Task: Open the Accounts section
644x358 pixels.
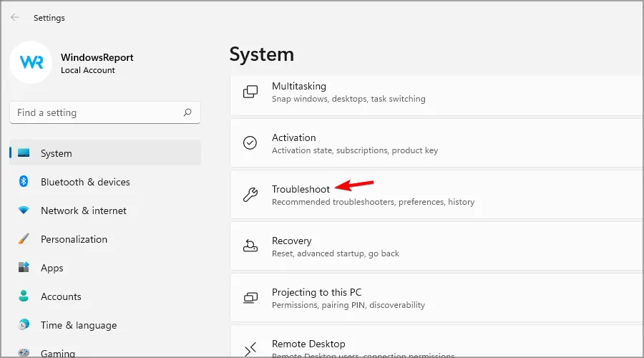Action: [61, 296]
